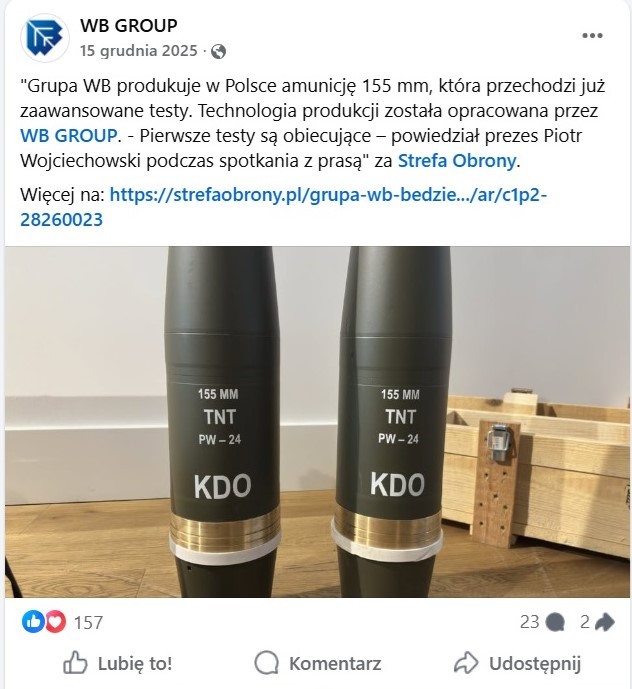Click the Komentarz button

pyautogui.click(x=317, y=664)
